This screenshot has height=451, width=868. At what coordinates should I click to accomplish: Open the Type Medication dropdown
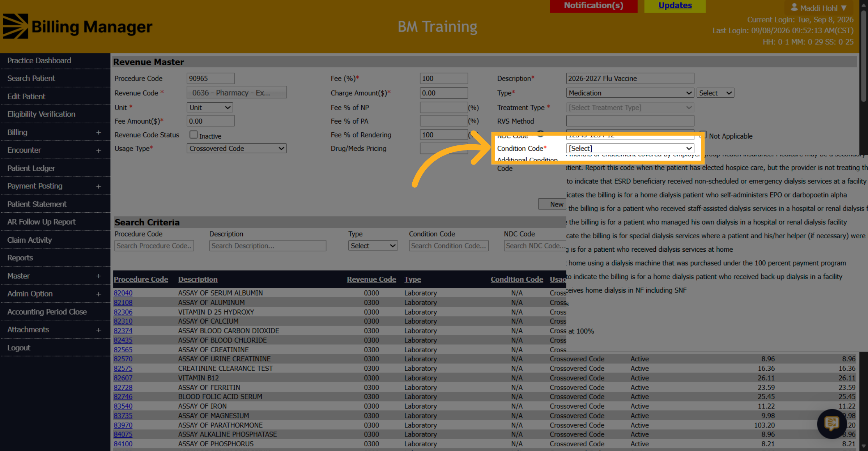(630, 93)
